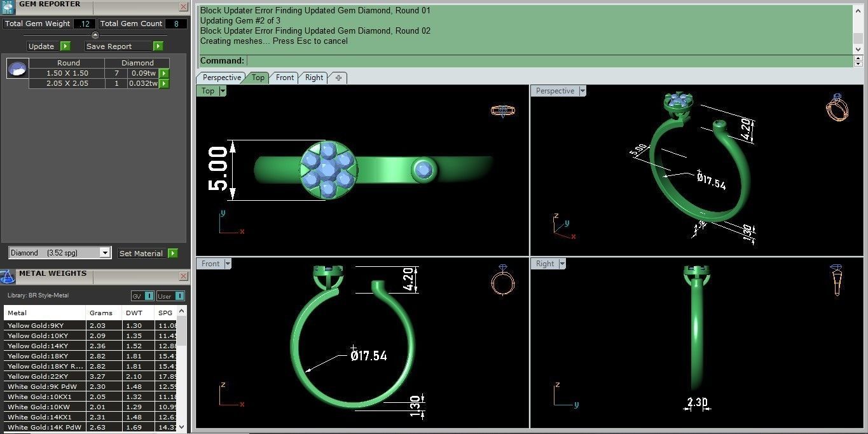Select the single bezel gem in Top view
Image resolution: width=868 pixels, height=434 pixels.
(x=423, y=170)
